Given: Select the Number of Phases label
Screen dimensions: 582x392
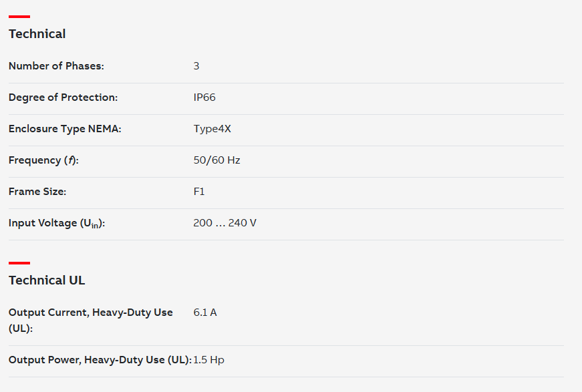Looking at the screenshot, I should coord(56,66).
